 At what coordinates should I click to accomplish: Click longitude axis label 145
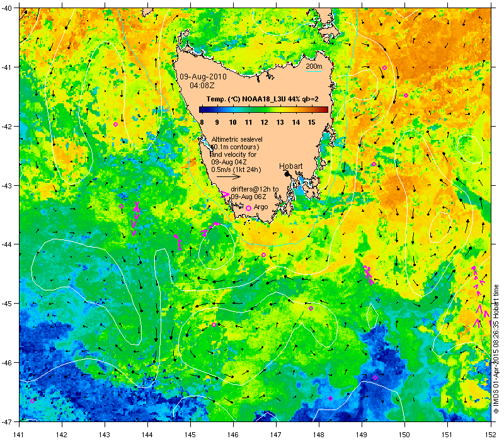point(191,435)
